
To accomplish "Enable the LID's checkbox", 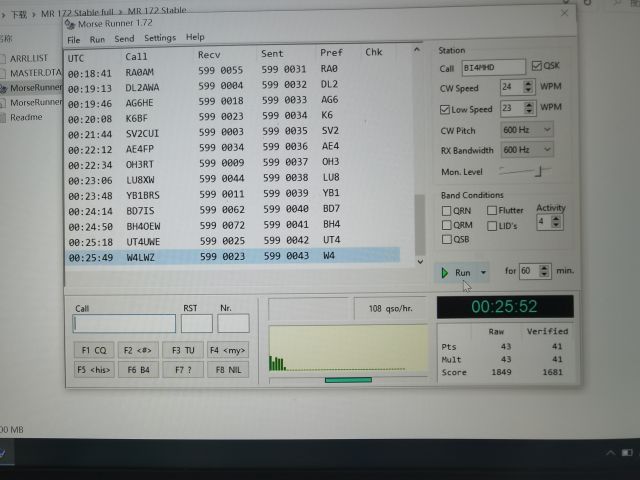I will (492, 226).
